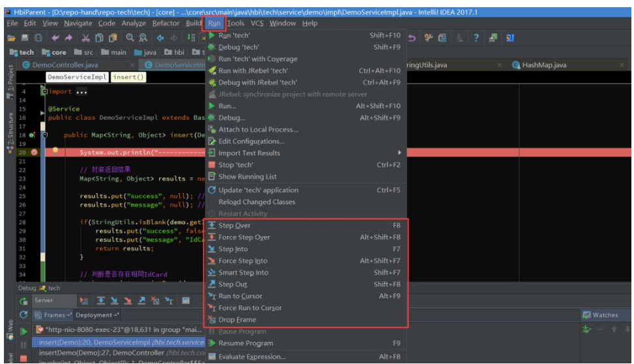Open the File menu
The width and height of the screenshot is (634, 364).
[12, 23]
